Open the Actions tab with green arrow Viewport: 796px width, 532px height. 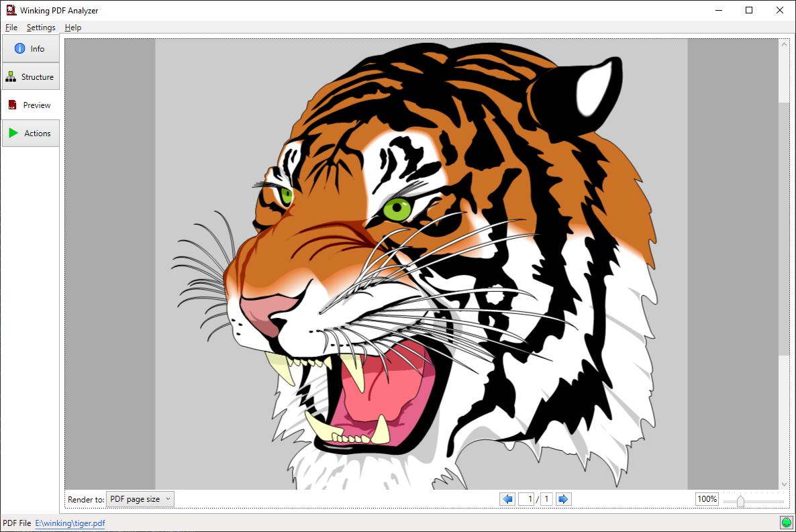click(x=30, y=134)
